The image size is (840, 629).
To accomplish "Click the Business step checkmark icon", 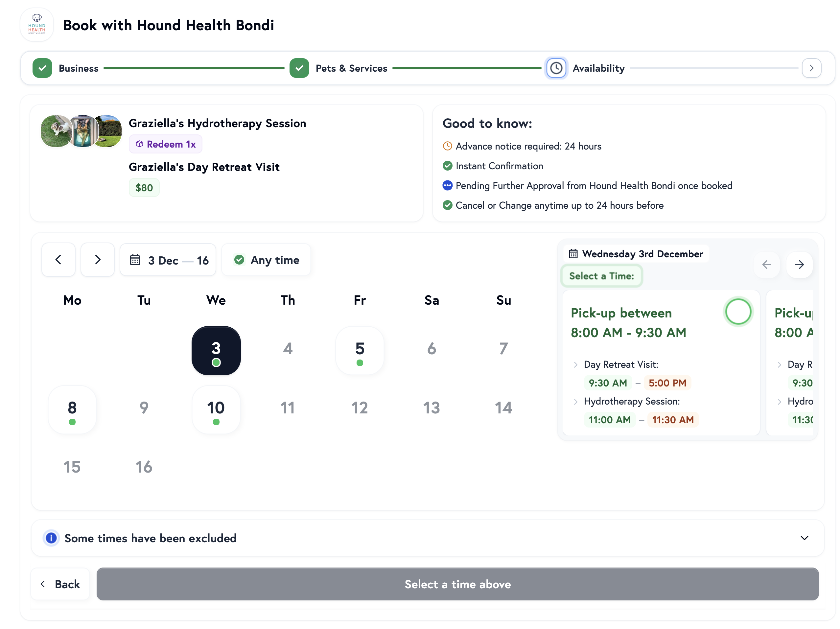I will (x=42, y=68).
